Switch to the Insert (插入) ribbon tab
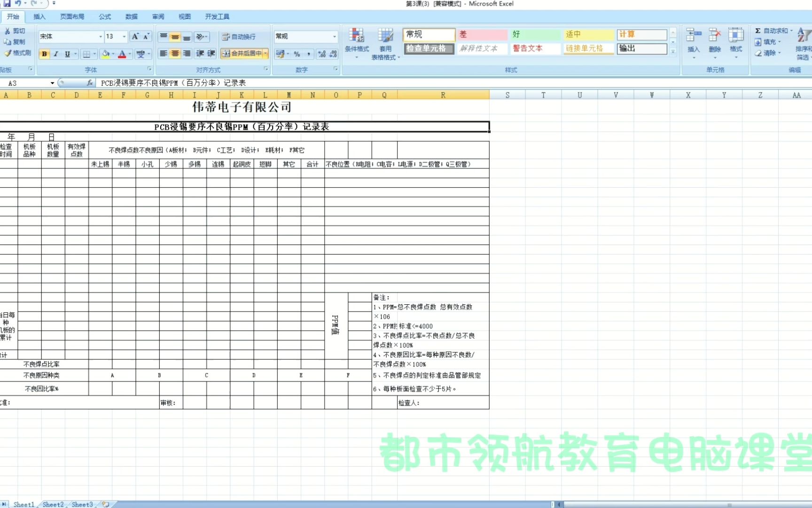The height and width of the screenshot is (508, 812). (x=39, y=16)
